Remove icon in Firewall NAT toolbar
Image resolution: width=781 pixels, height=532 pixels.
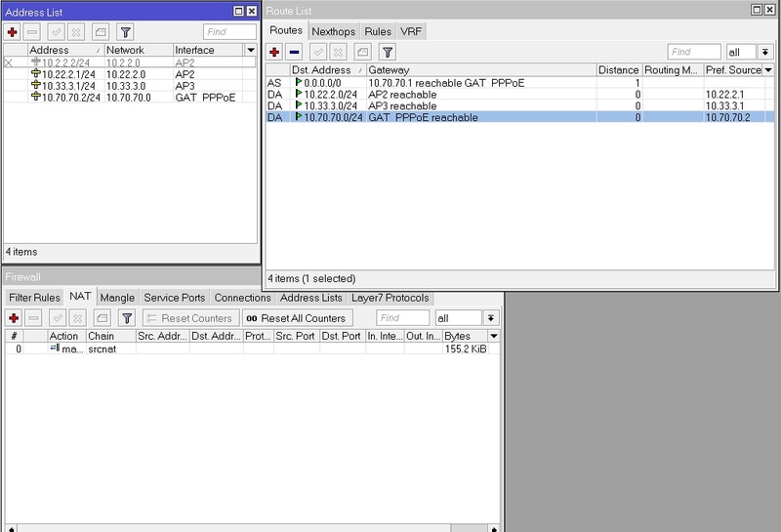(34, 318)
